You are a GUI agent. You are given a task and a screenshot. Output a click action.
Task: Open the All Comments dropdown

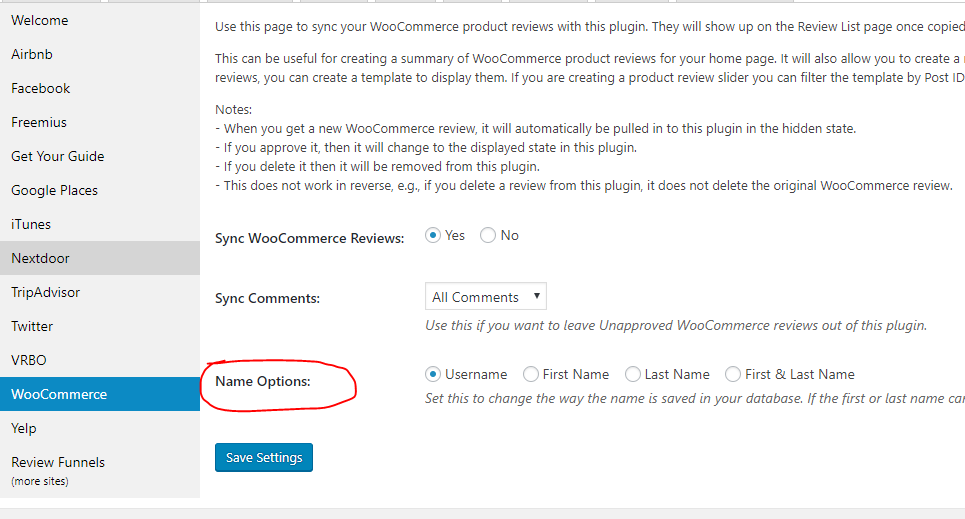pyautogui.click(x=486, y=297)
